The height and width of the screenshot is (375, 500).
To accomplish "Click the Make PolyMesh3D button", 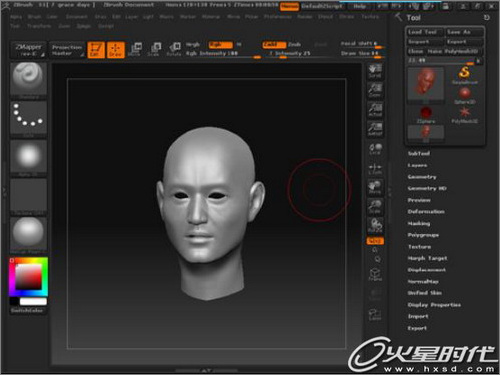I will point(455,51).
